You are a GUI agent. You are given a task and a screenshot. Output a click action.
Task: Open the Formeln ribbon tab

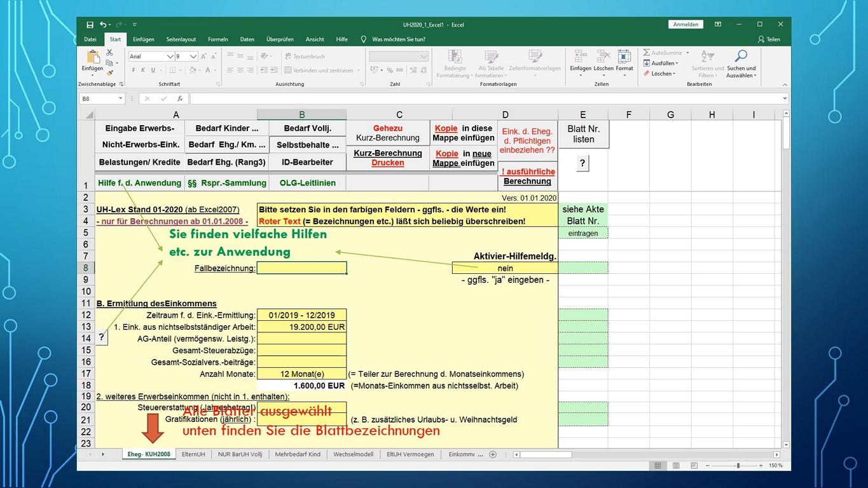[217, 39]
